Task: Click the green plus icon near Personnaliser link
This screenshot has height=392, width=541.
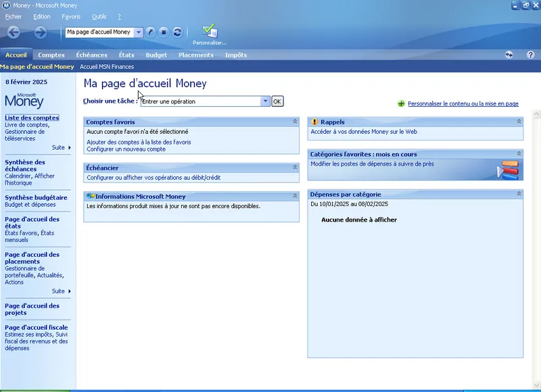Action: pos(401,103)
